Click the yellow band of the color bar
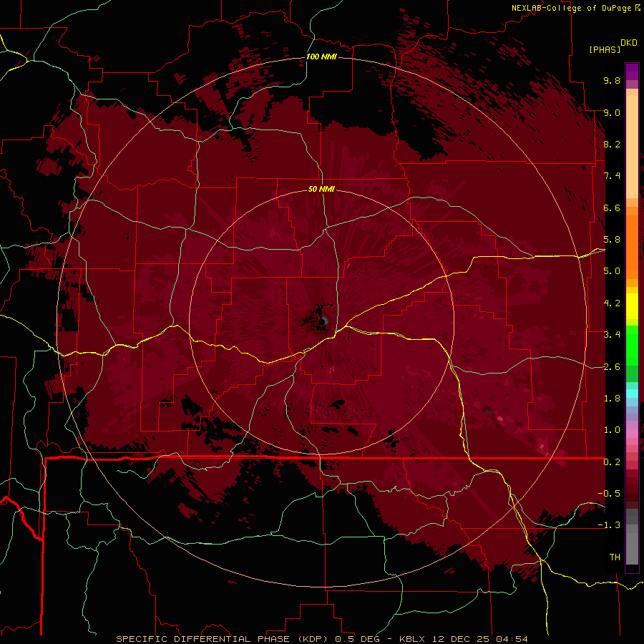The image size is (644, 644). click(x=632, y=306)
